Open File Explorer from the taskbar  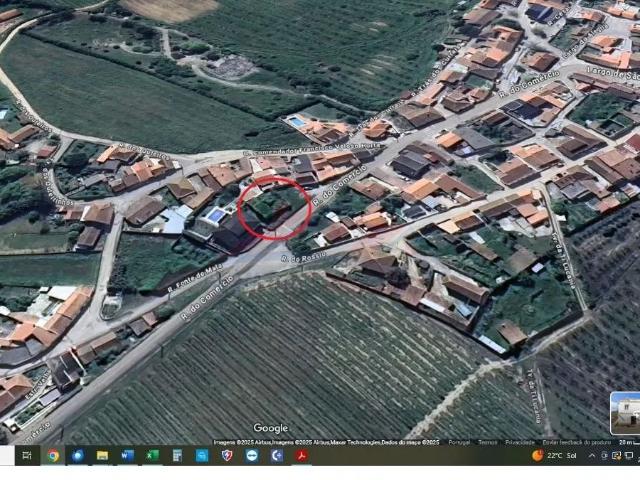[x=102, y=456]
